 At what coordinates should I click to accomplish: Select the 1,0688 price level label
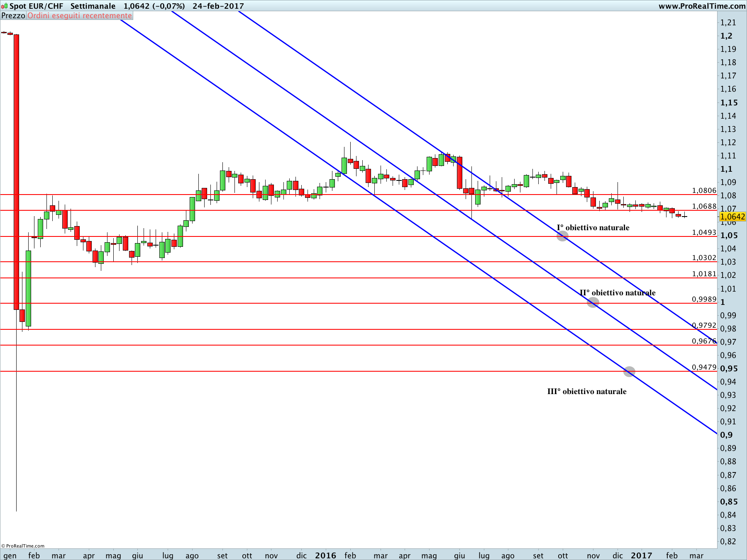tap(704, 206)
